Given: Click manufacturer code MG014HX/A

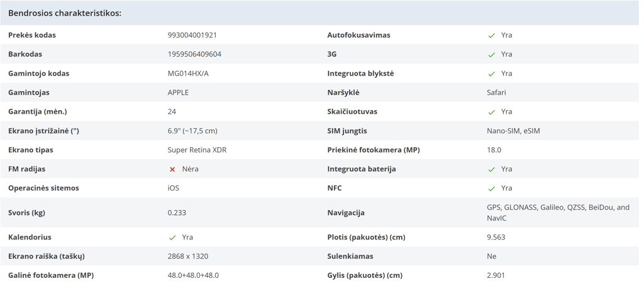Looking at the screenshot, I should [188, 74].
